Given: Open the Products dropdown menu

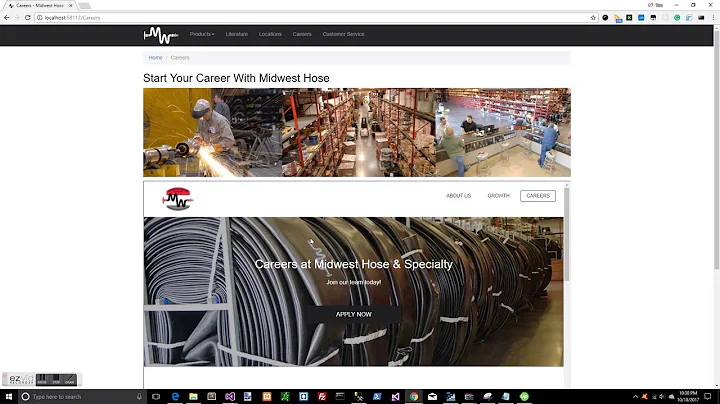Looking at the screenshot, I should point(202,34).
